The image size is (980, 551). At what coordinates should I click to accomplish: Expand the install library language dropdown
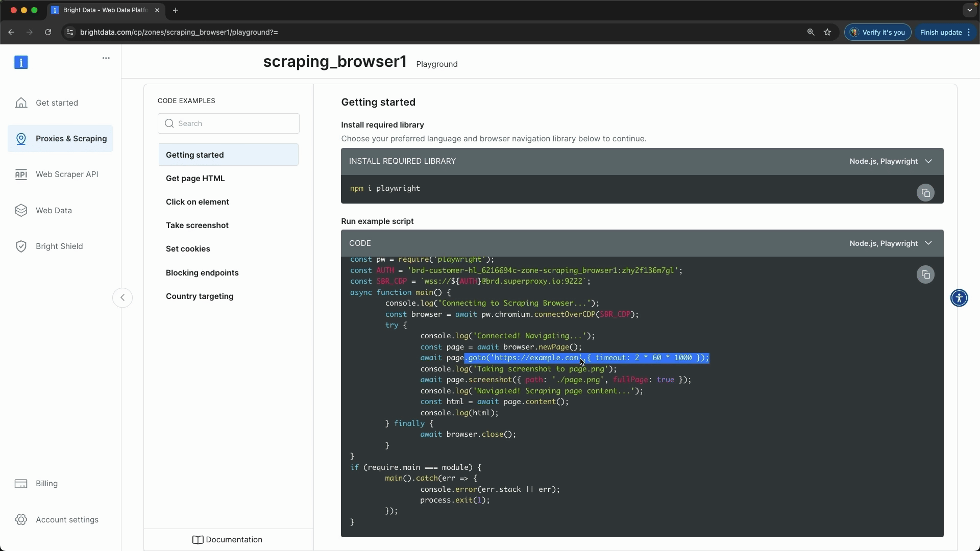click(x=891, y=161)
